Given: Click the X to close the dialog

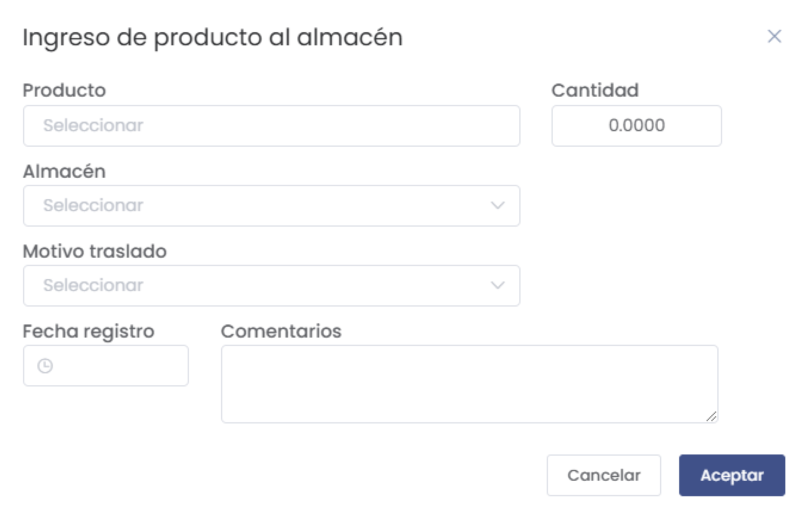Looking at the screenshot, I should pyautogui.click(x=774, y=37).
